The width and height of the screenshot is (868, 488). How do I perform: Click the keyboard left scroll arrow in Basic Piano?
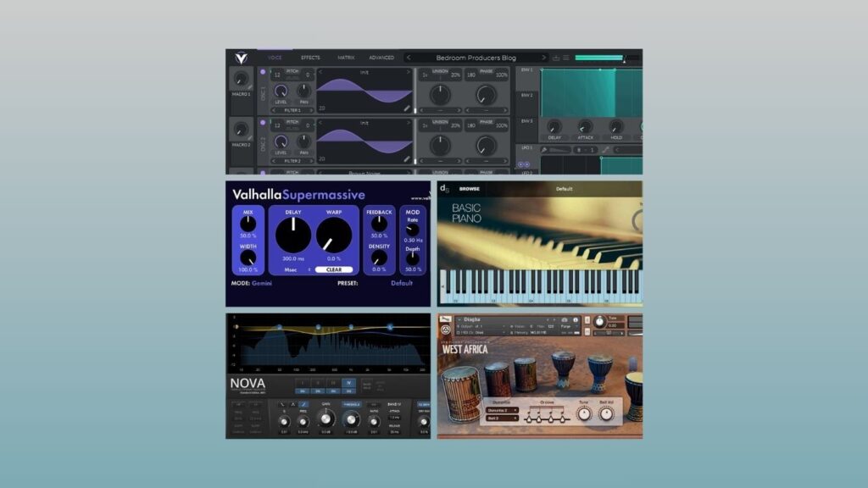pyautogui.click(x=442, y=286)
